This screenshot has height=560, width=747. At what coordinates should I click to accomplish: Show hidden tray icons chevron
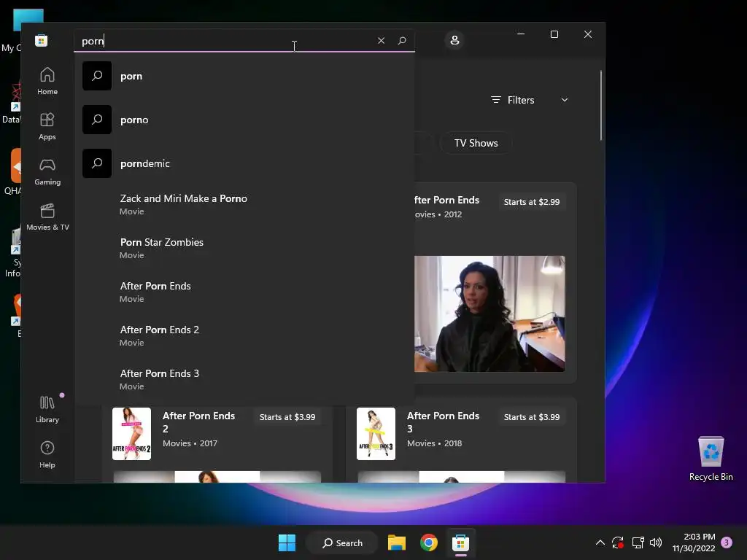pos(600,542)
